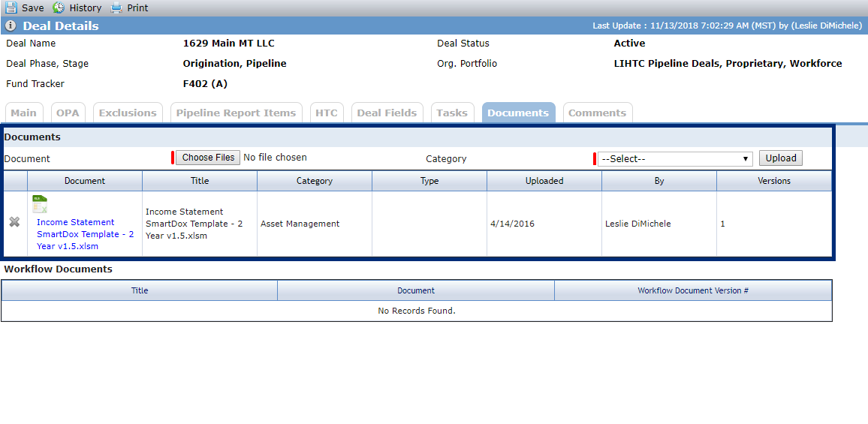868x424 pixels.
Task: Open the Tasks tab
Action: click(x=452, y=113)
